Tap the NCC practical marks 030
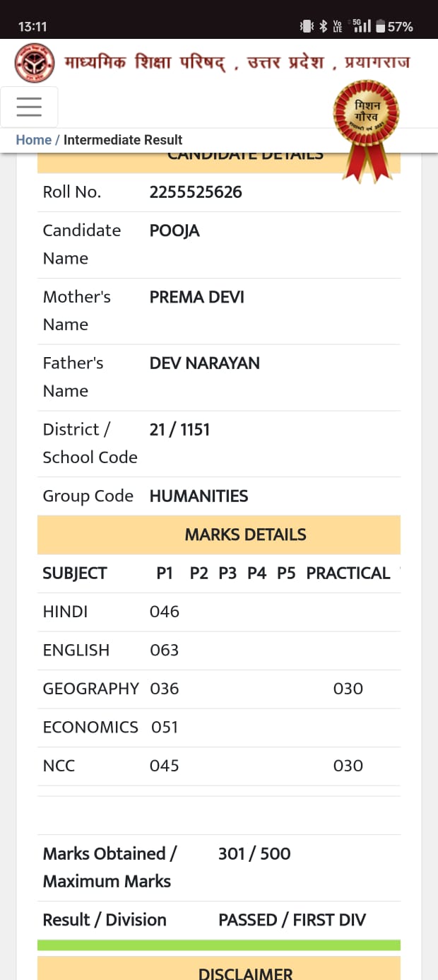The height and width of the screenshot is (980, 438). (348, 766)
